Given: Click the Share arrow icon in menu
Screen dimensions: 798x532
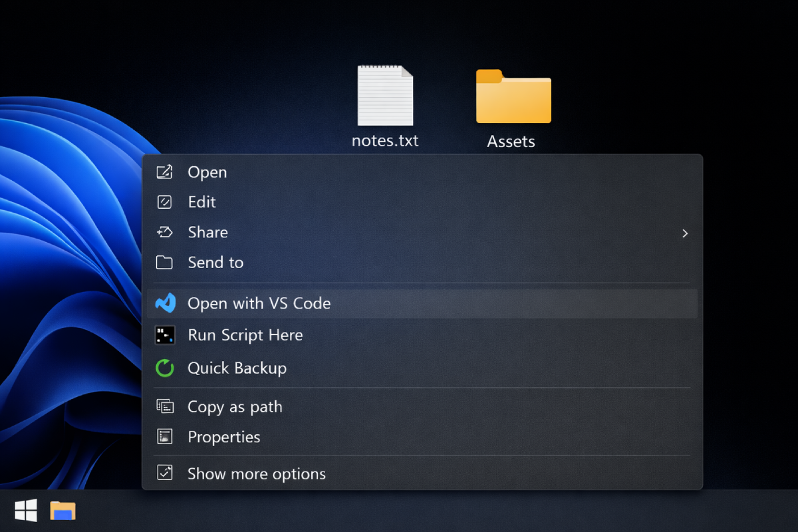Looking at the screenshot, I should (164, 232).
